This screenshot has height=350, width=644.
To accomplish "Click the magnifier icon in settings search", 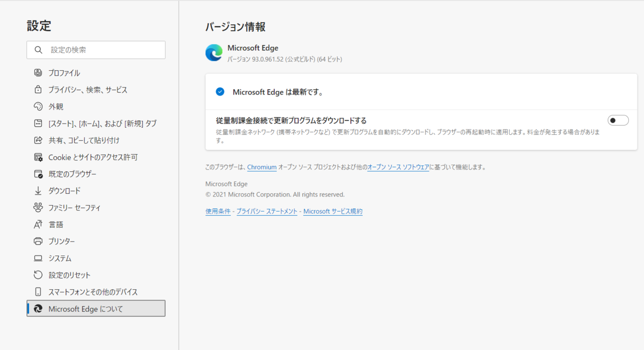I will click(38, 50).
